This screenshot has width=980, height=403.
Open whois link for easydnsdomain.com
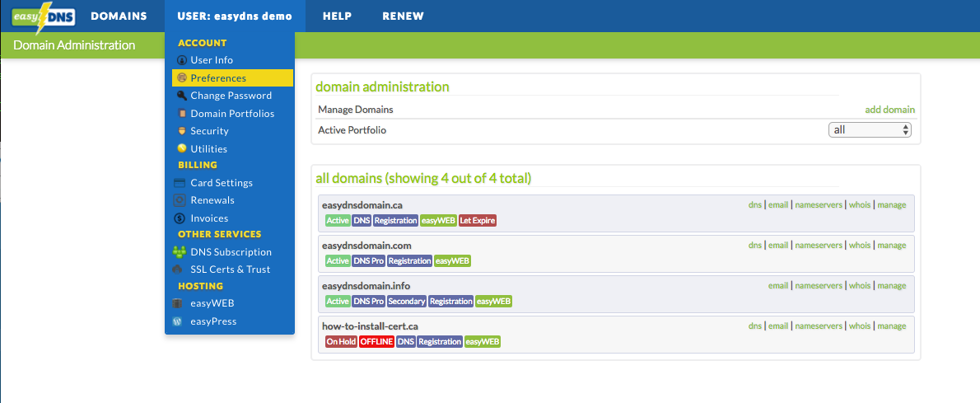(x=860, y=246)
